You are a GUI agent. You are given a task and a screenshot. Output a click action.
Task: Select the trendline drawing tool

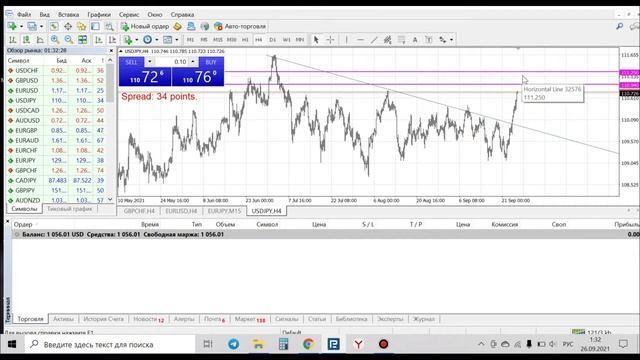[374, 40]
